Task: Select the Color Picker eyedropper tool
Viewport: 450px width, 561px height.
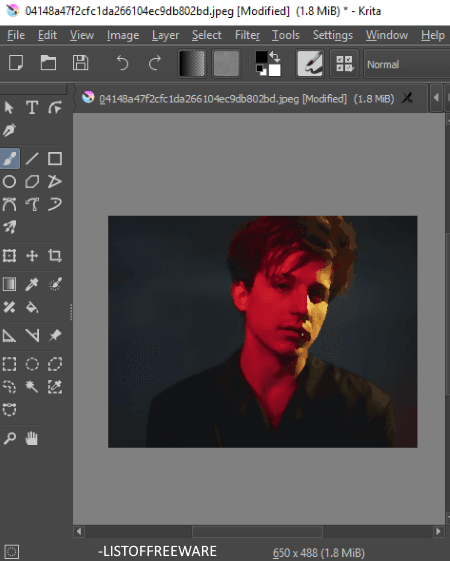Action: pos(32,284)
